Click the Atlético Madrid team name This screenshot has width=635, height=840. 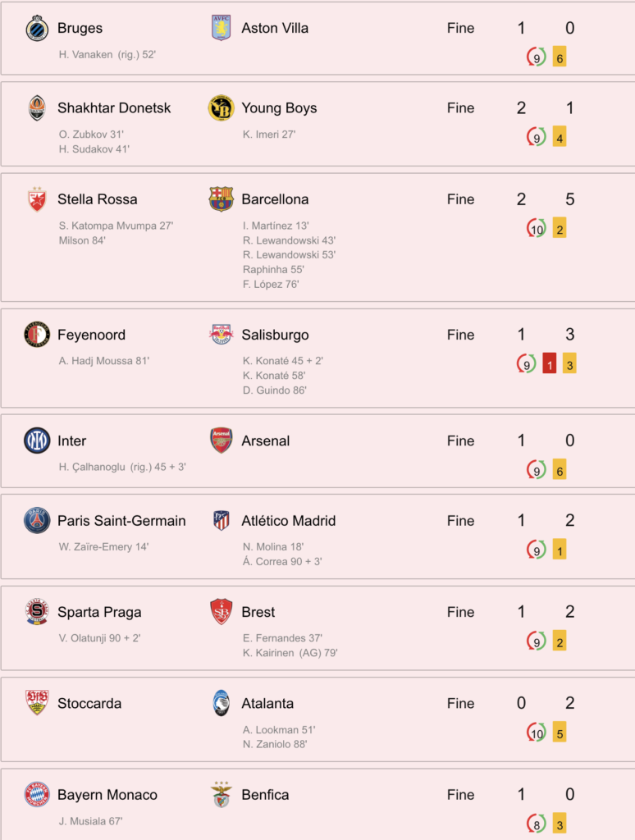pos(288,521)
